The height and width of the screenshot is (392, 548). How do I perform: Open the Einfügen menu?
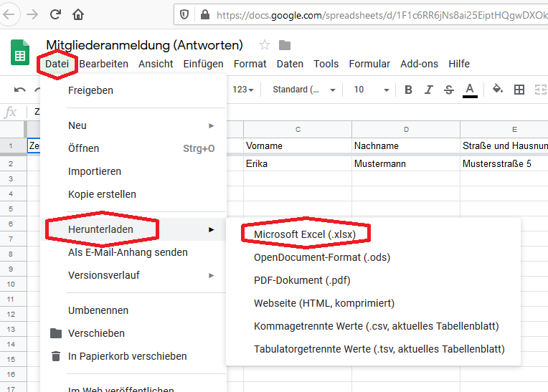pos(203,64)
